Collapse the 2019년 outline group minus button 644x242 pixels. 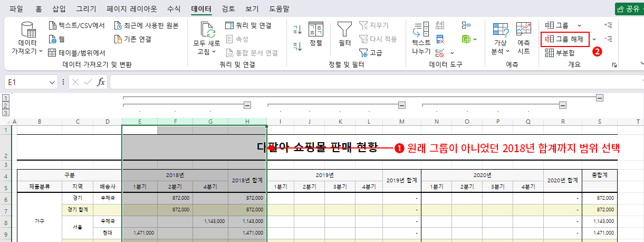[x=402, y=105]
